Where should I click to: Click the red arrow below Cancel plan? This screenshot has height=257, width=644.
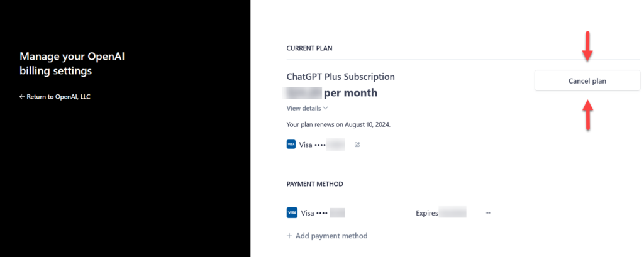tap(587, 115)
